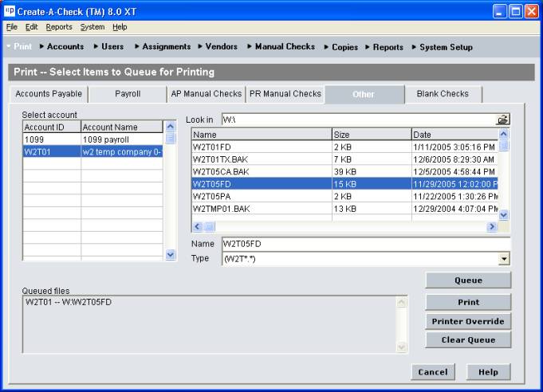Click the Account Name column header
Viewport: 543px width, 392px height.
[122, 127]
